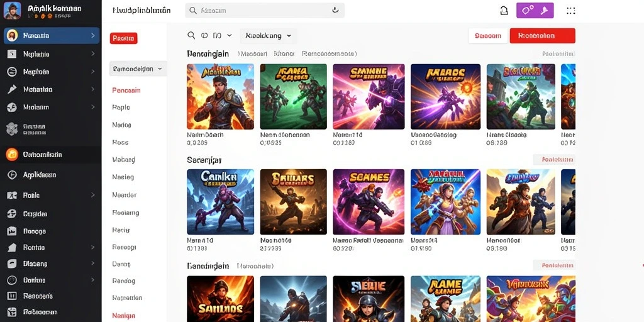Click the Kaplsce sidebar icon
This screenshot has width=644, height=322.
[x=12, y=72]
